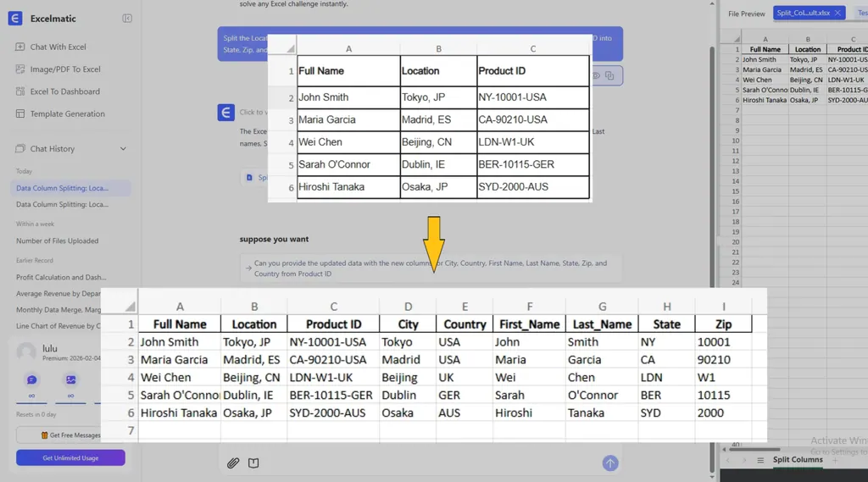
Task: Close the Split_Col...ult.xlsx preview tab
Action: tap(837, 14)
